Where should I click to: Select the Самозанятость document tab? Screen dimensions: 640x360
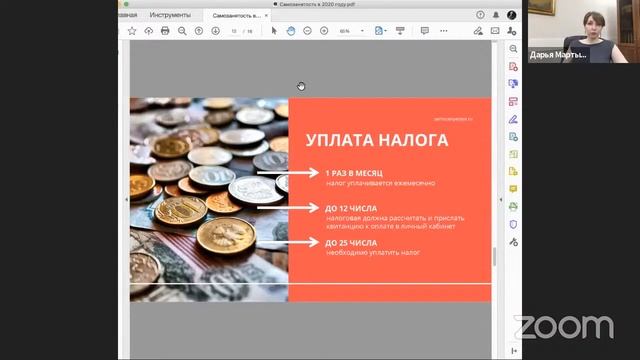pyautogui.click(x=236, y=16)
